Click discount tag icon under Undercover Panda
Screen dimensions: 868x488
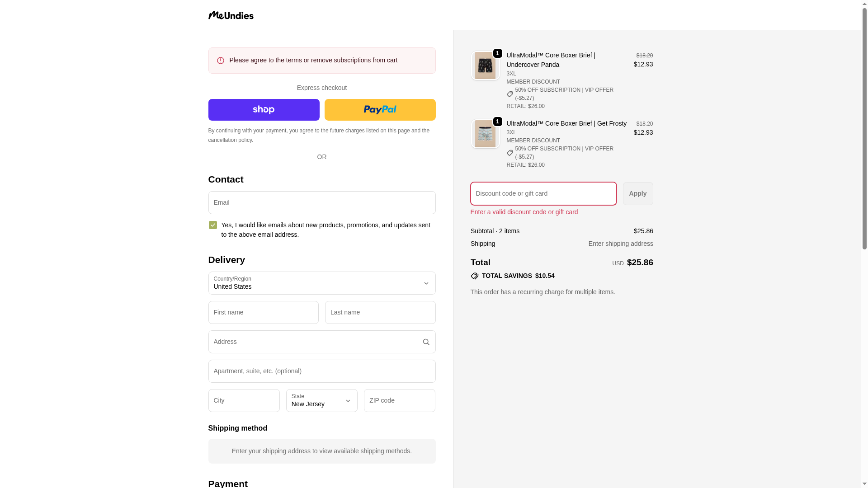tap(510, 94)
